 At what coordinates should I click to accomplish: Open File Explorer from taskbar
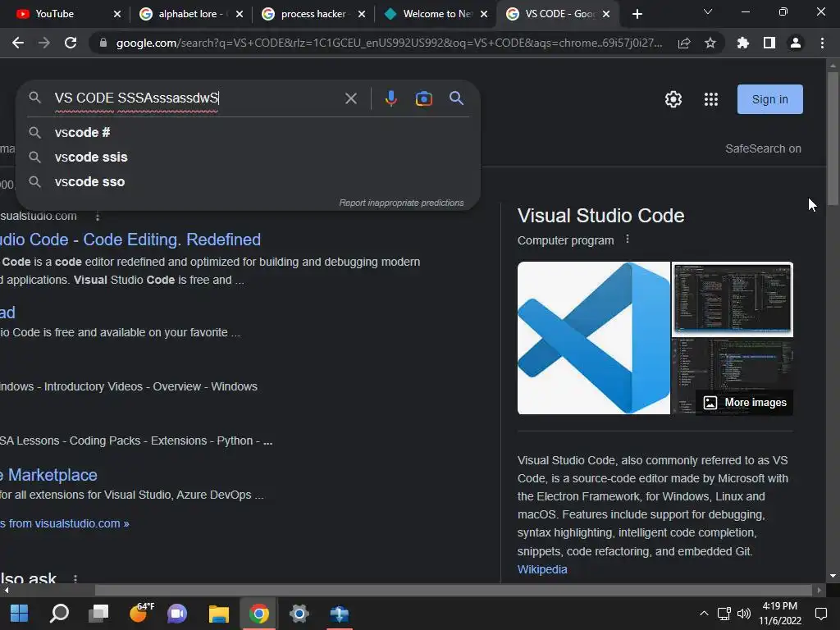(x=218, y=614)
